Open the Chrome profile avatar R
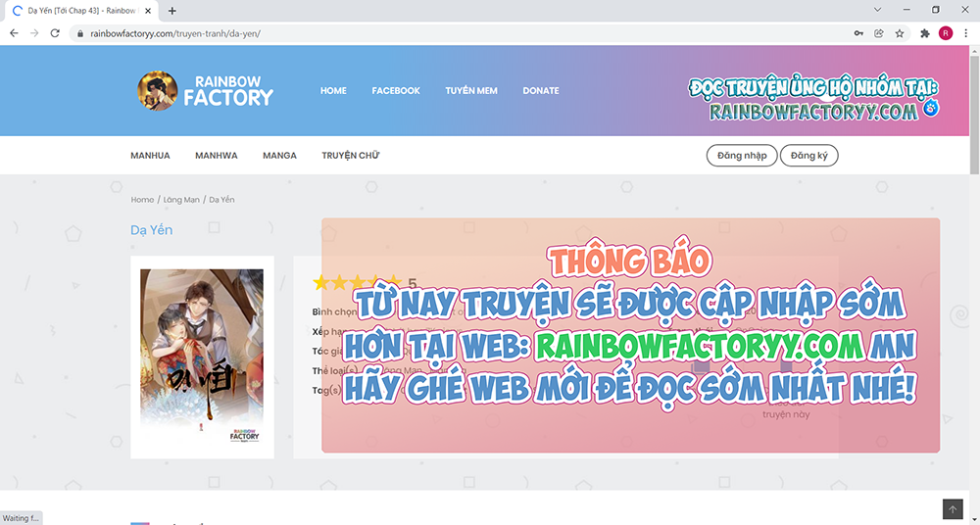This screenshot has width=980, height=525. click(x=946, y=32)
